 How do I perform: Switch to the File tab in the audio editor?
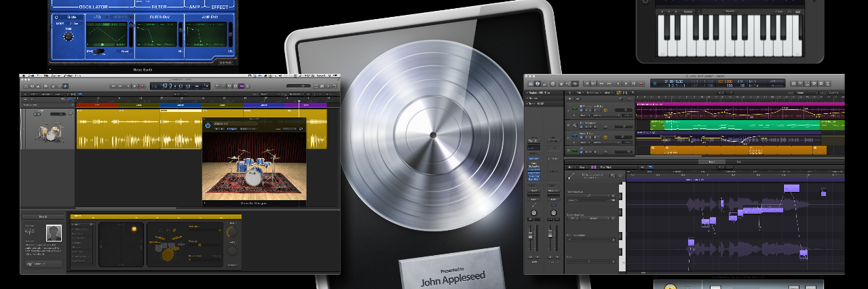[738, 161]
